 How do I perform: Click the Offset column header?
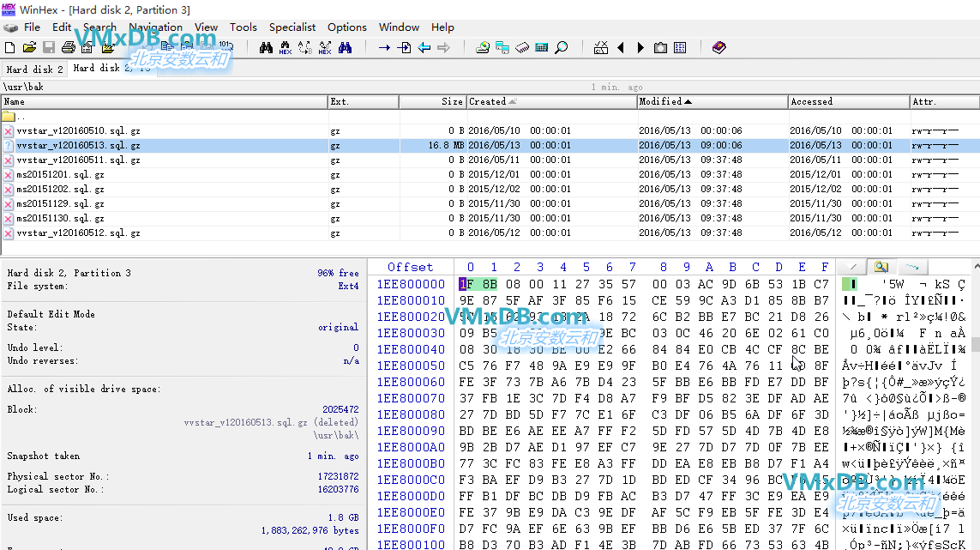tap(410, 267)
